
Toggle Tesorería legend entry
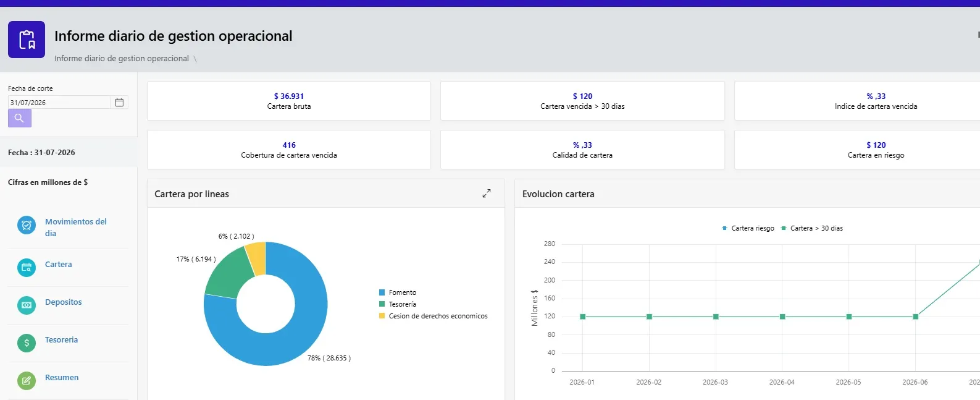pos(398,304)
